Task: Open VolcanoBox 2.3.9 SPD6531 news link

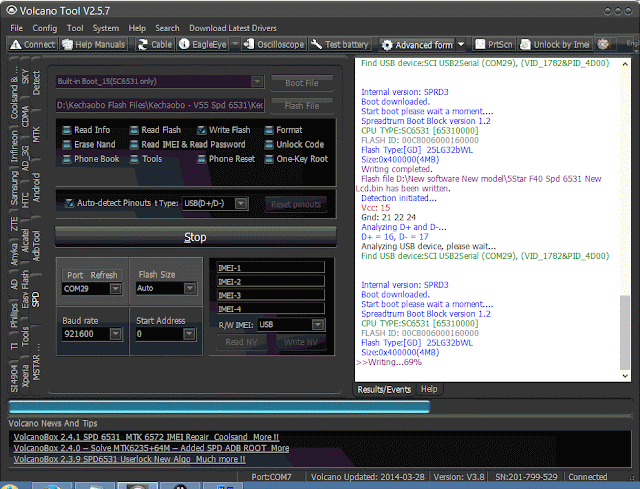Action: click(x=129, y=459)
